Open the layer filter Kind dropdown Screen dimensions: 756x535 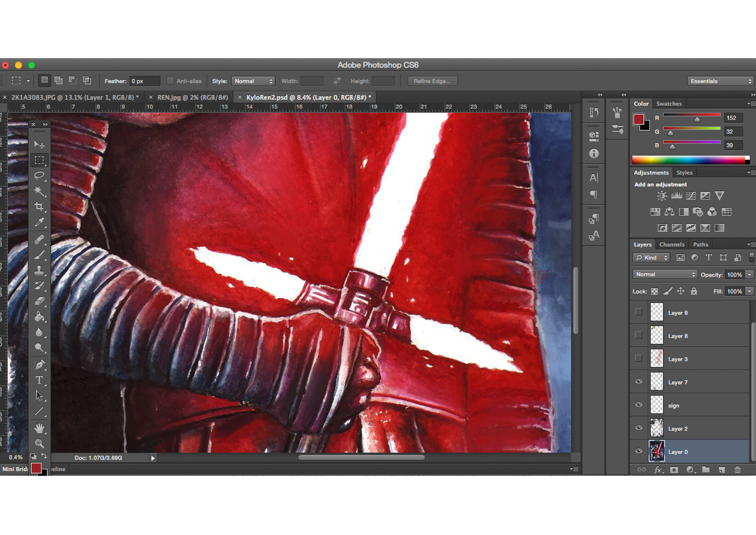[651, 257]
